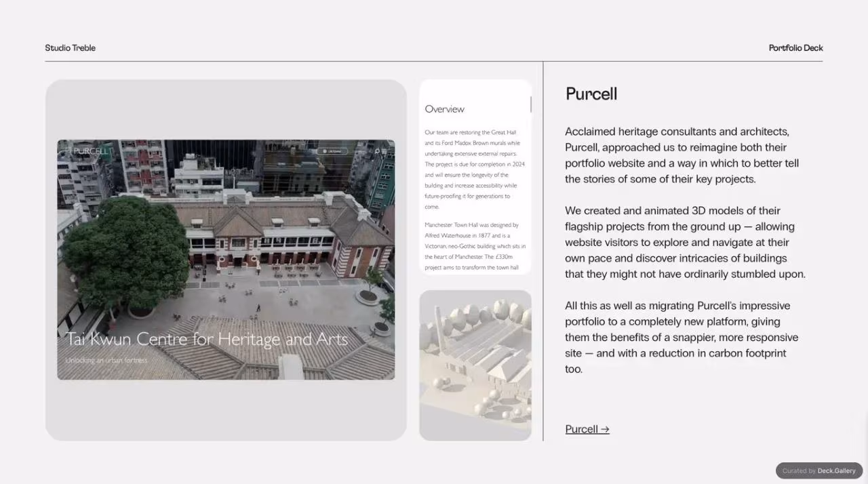Click the Tai Kwun Centre aerial photo

(x=226, y=260)
